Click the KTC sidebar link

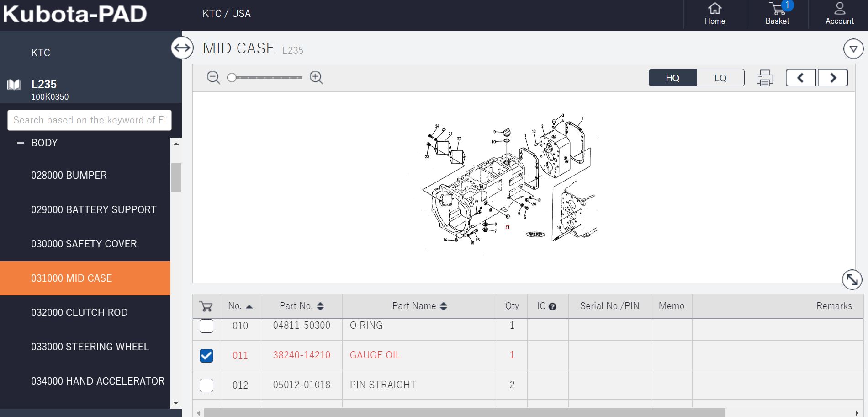(x=41, y=53)
